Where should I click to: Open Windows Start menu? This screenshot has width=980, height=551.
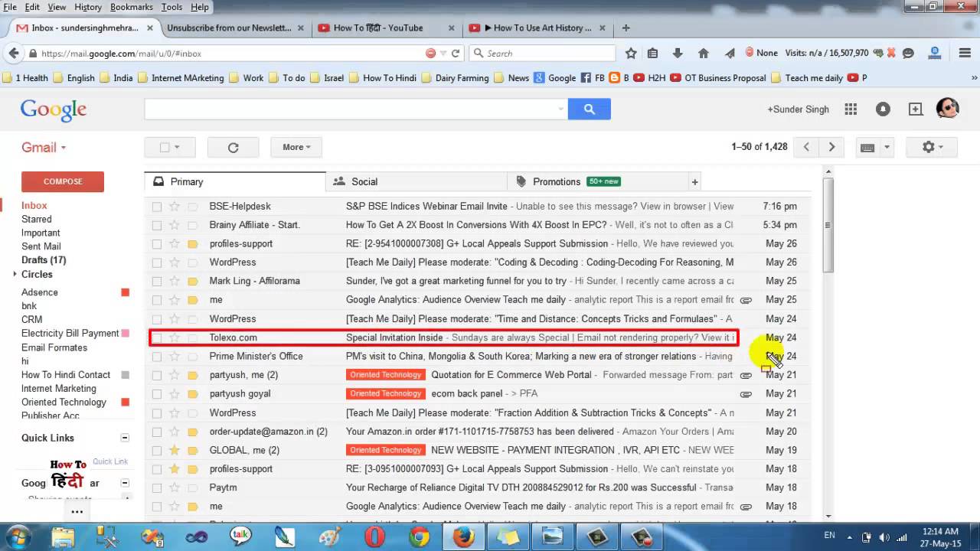[17, 536]
